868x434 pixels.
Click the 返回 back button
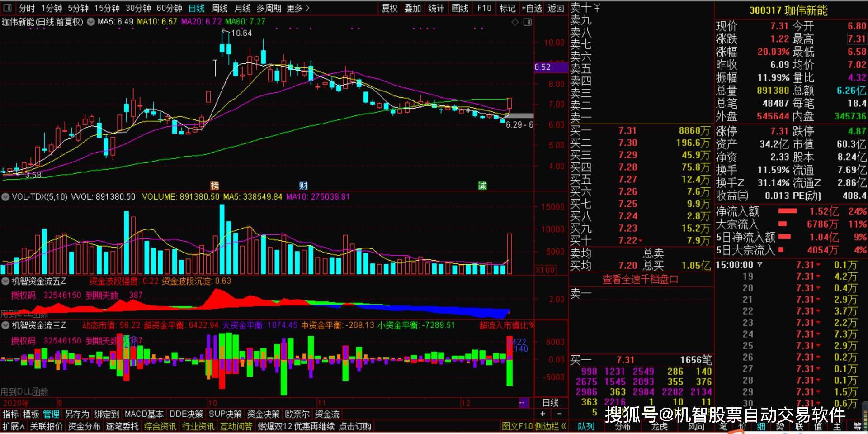click(556, 8)
